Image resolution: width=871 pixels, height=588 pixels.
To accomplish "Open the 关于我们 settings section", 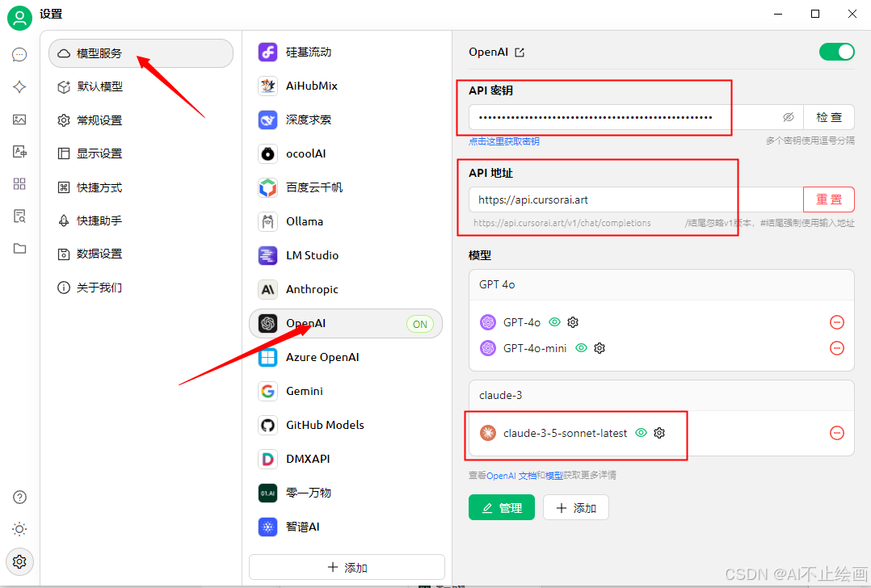I will click(x=141, y=288).
